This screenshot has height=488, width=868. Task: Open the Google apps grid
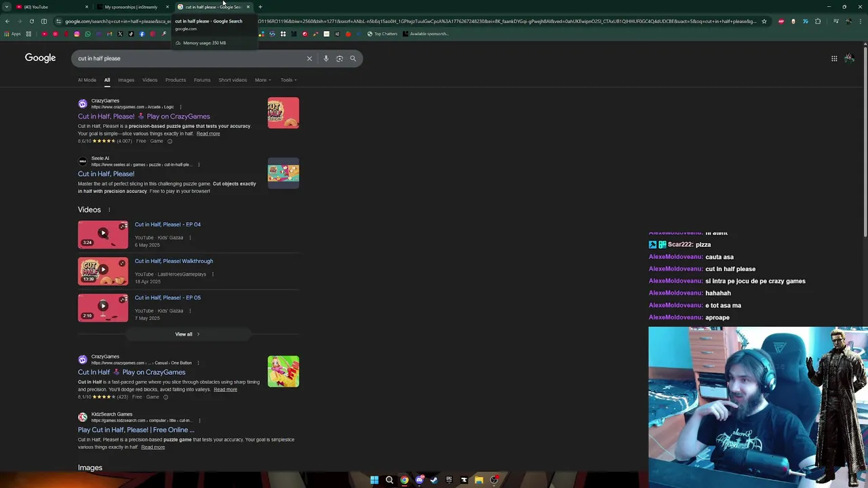click(834, 58)
